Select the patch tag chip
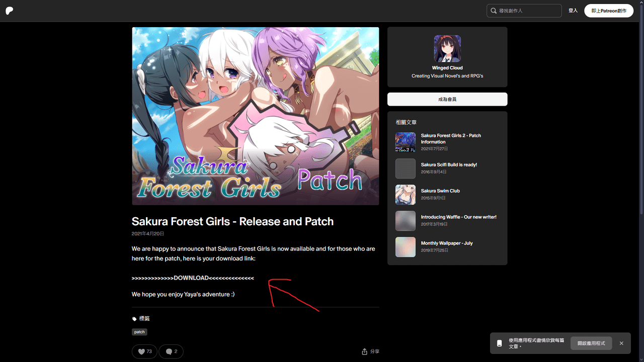 [x=139, y=332]
